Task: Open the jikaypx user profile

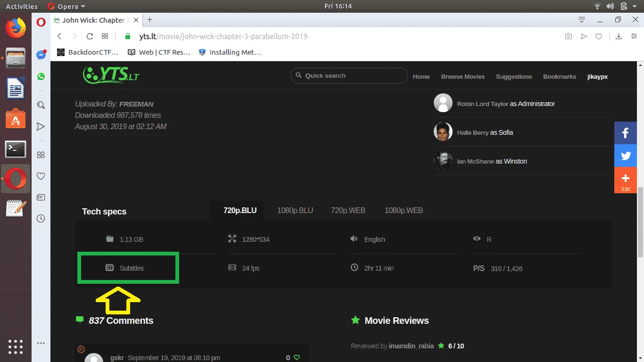Action: click(x=597, y=76)
